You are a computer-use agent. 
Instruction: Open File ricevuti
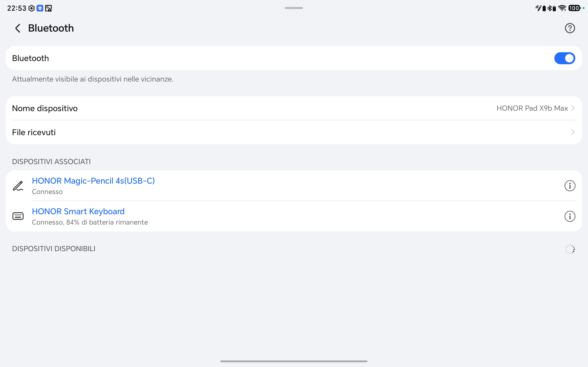(x=294, y=132)
